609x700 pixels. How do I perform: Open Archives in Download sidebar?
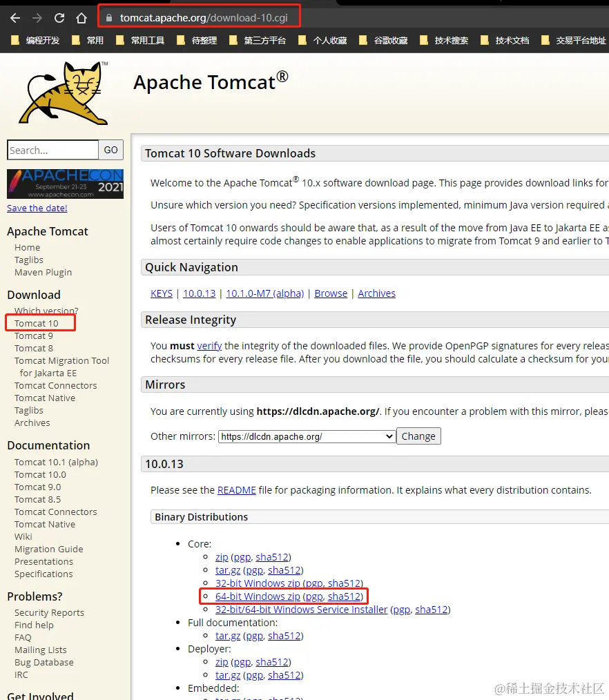tap(32, 422)
